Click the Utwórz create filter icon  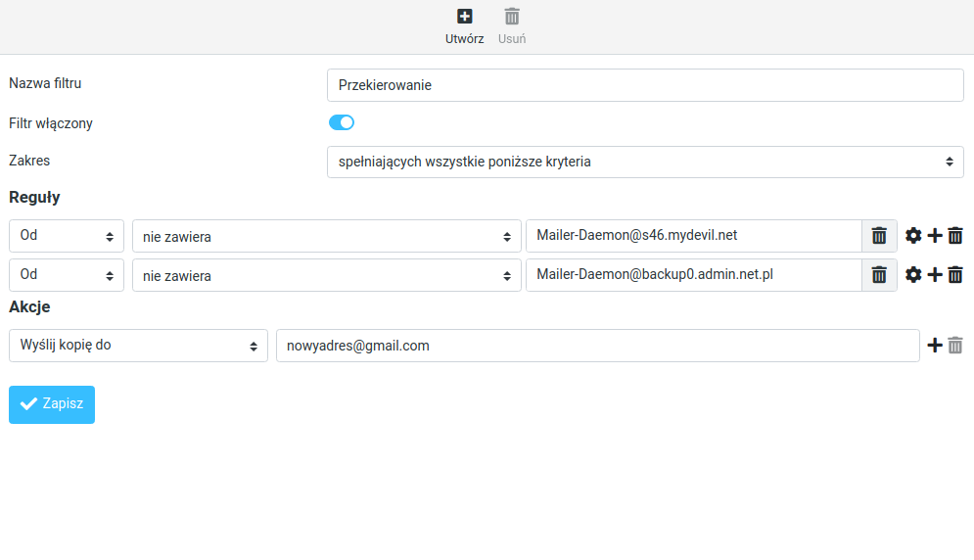[464, 17]
